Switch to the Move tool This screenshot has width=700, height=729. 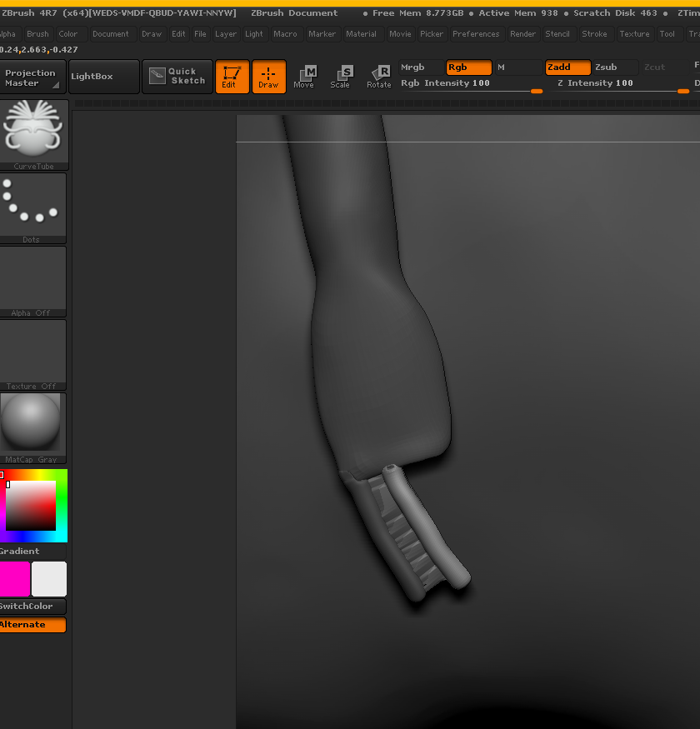(304, 77)
